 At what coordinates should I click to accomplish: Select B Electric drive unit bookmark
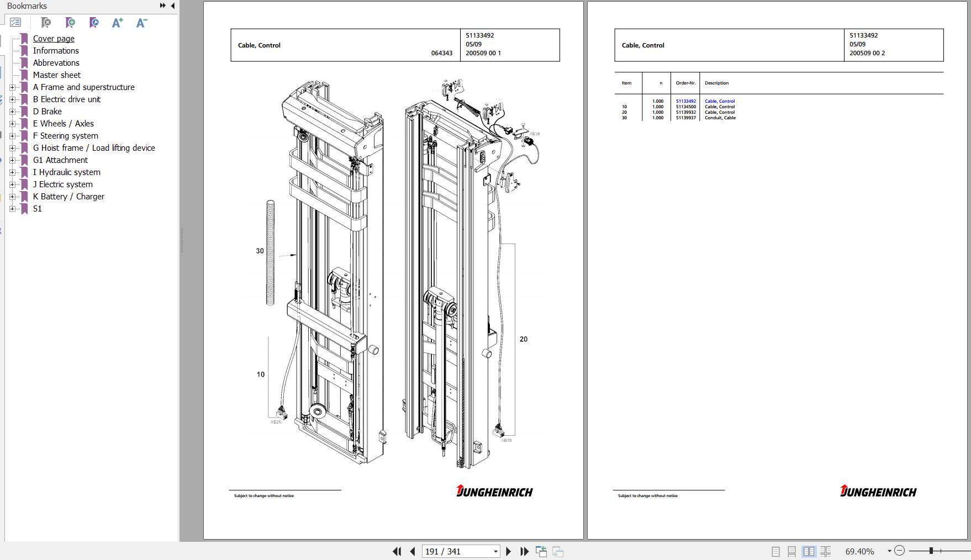pyautogui.click(x=66, y=99)
